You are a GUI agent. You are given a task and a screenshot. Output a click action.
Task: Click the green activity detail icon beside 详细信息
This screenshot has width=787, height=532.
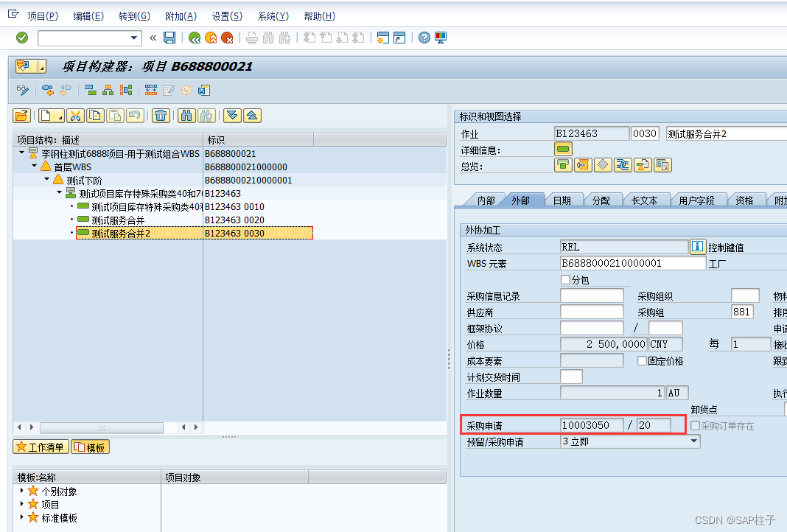(x=563, y=149)
